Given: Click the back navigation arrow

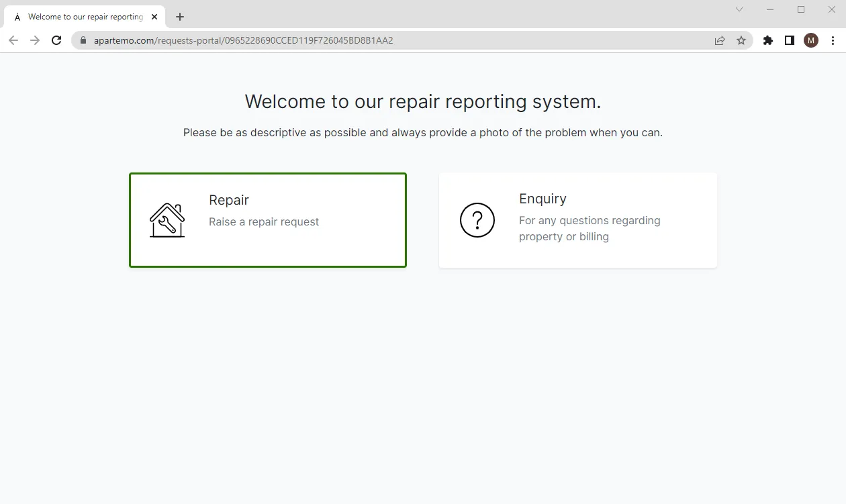Looking at the screenshot, I should point(13,40).
